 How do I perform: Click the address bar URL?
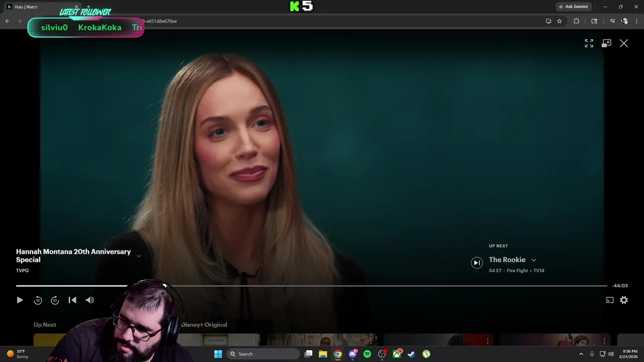(x=159, y=21)
